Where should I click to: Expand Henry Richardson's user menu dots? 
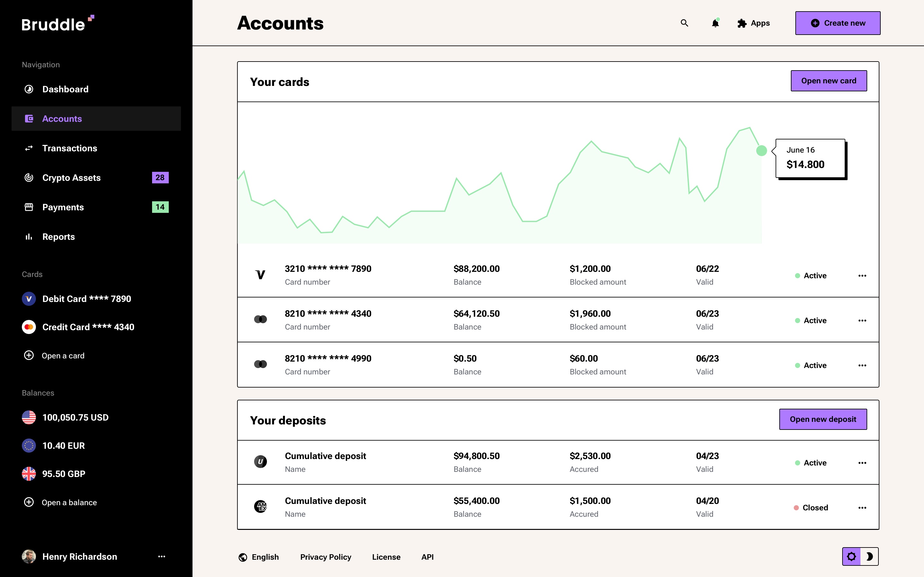pyautogui.click(x=161, y=556)
